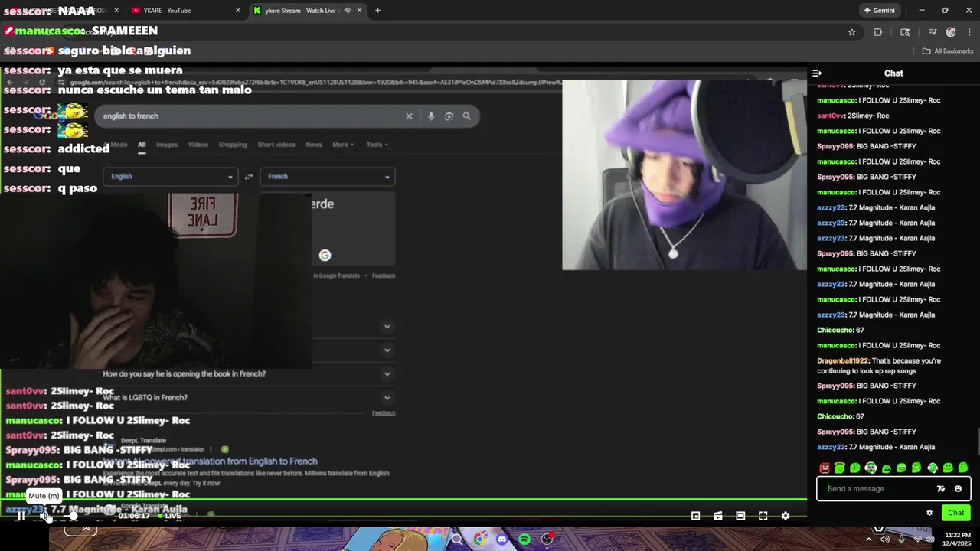980x551 pixels.
Task: Open the browser Extensions puzzle icon
Action: 877,32
